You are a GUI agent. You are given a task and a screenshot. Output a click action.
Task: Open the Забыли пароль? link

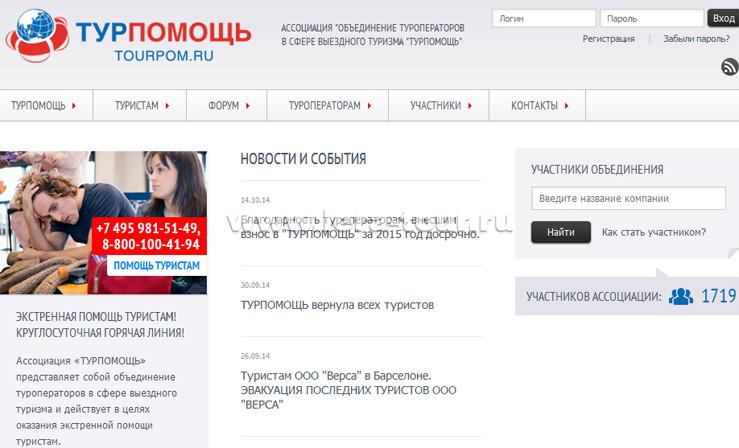[697, 39]
